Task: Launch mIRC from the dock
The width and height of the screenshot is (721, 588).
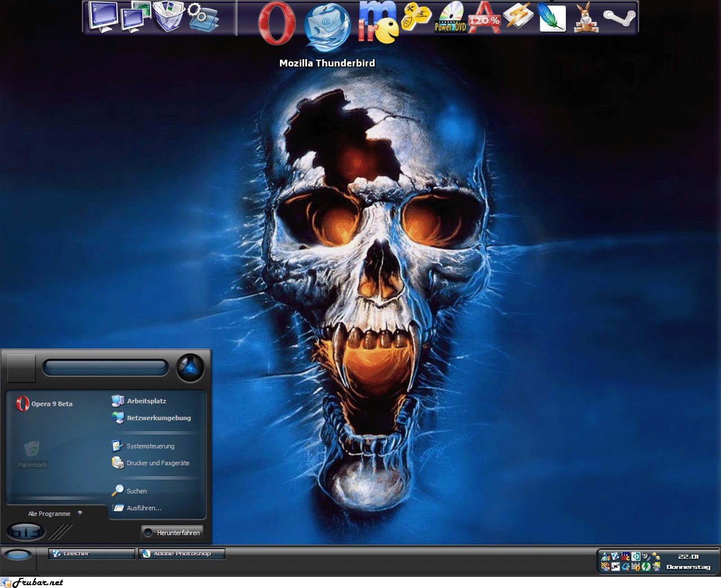Action: (x=378, y=23)
